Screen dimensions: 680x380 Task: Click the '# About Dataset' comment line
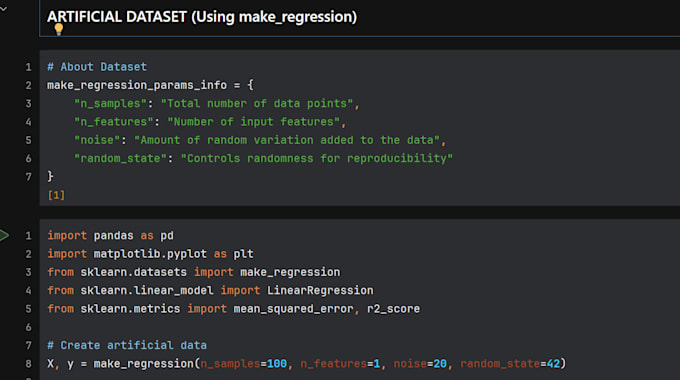(97, 67)
